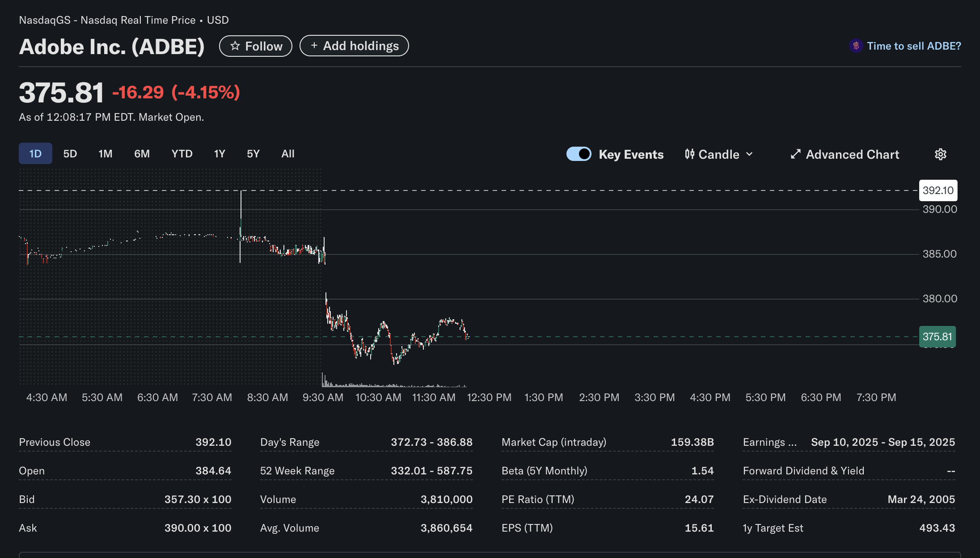Click the Forward Dividend & Yield label

803,471
